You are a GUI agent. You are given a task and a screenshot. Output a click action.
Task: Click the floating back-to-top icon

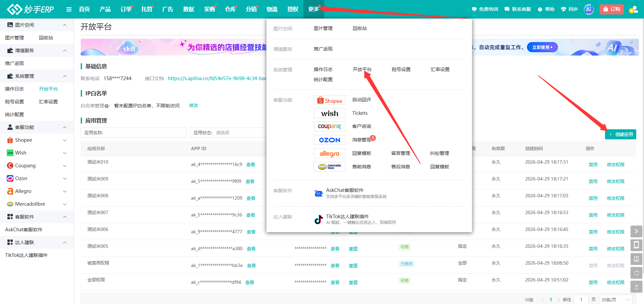pos(636,287)
